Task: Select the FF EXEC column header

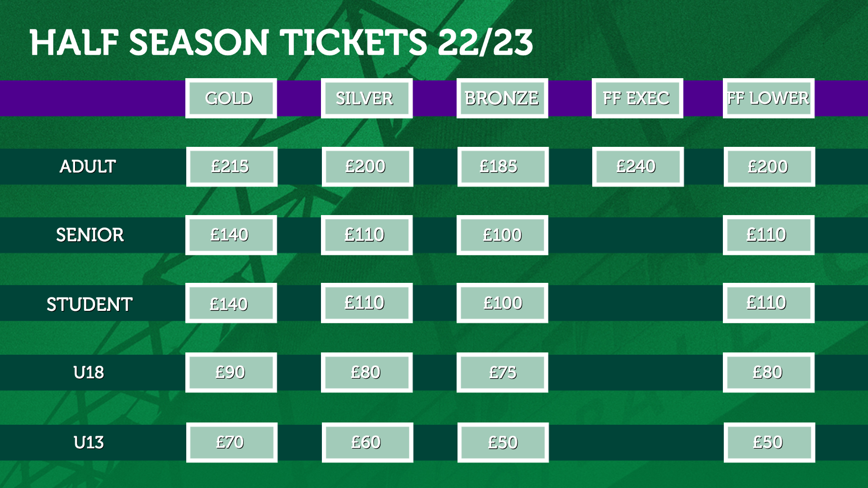Action: [x=637, y=98]
